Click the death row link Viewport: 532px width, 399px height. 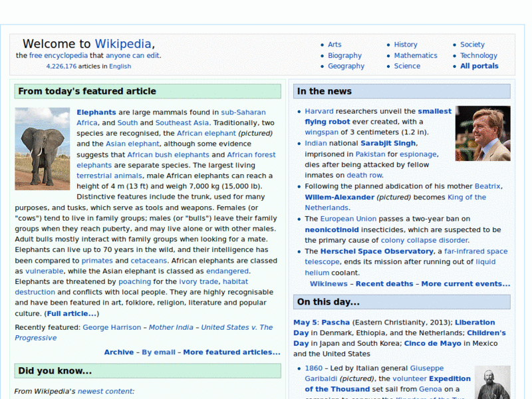[x=364, y=175]
